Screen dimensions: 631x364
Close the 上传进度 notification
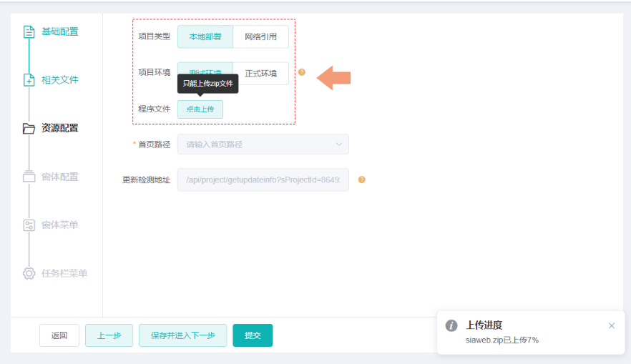coord(611,326)
